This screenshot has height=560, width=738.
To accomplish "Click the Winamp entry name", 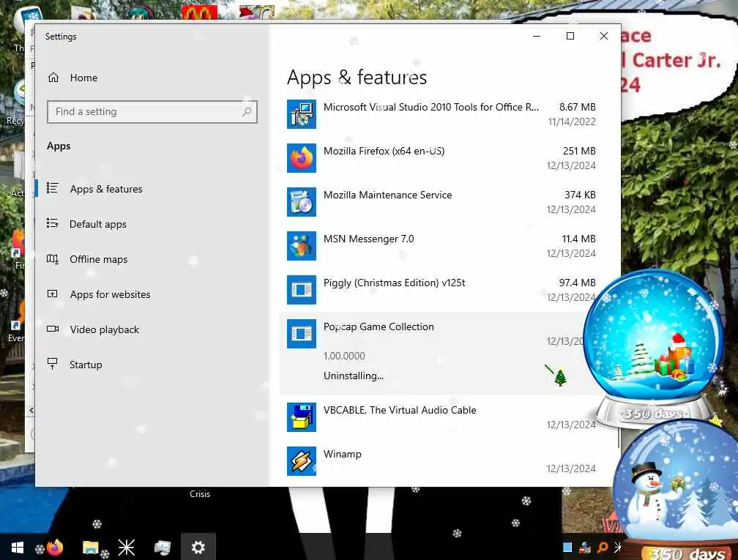I will pos(342,454).
